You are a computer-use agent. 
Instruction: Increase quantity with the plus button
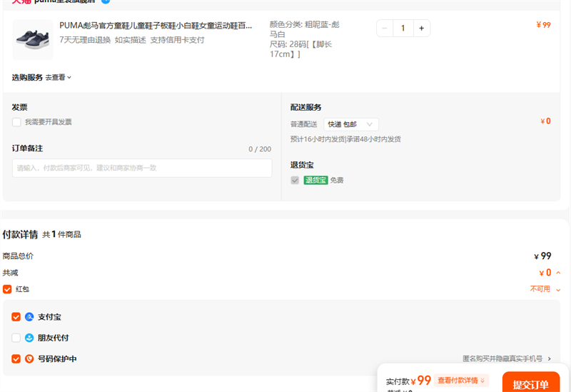(x=421, y=29)
